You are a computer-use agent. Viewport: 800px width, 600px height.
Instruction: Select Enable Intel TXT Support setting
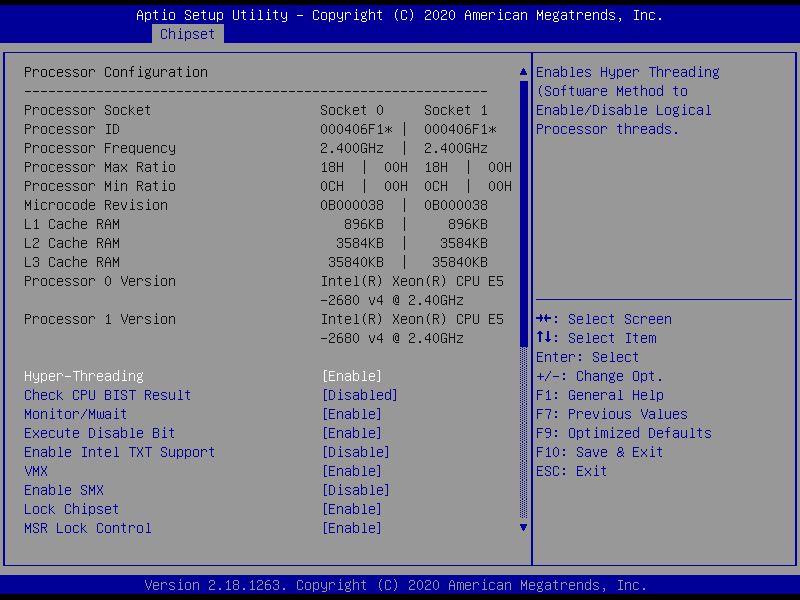pos(119,452)
